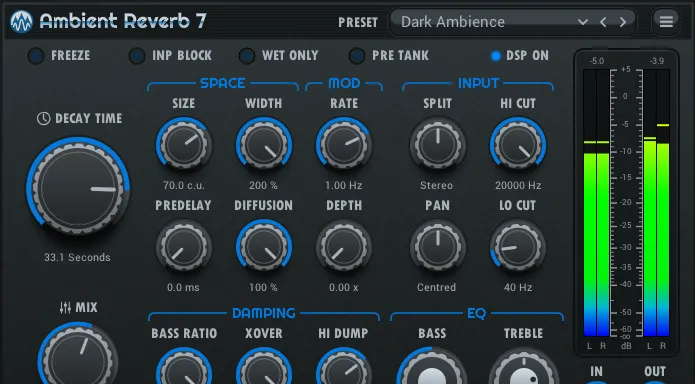Click the sliders icon beside Mix
The width and height of the screenshot is (695, 384).
click(x=65, y=307)
